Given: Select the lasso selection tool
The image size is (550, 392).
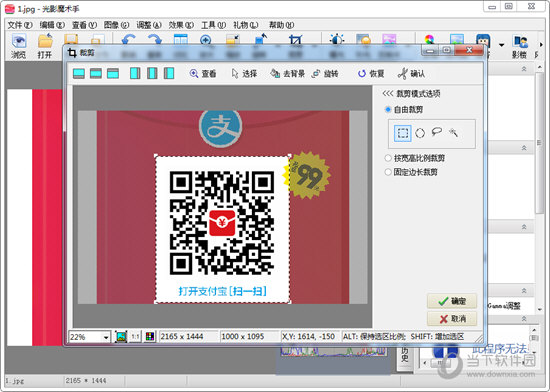Looking at the screenshot, I should 436,132.
